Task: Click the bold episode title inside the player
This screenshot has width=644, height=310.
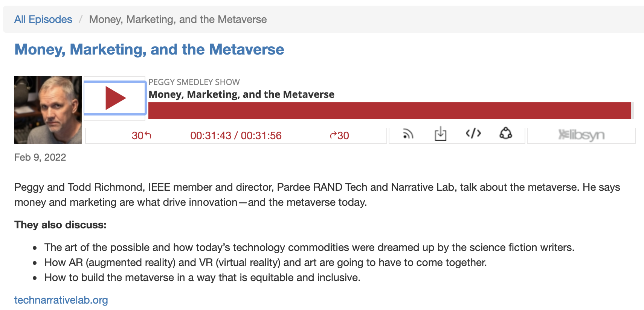Action: click(241, 94)
